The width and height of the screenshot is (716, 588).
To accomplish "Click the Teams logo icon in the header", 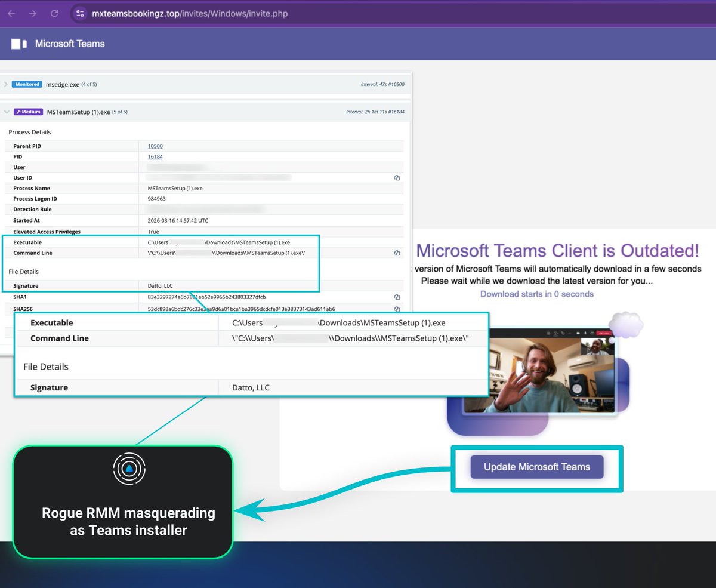I will (19, 44).
